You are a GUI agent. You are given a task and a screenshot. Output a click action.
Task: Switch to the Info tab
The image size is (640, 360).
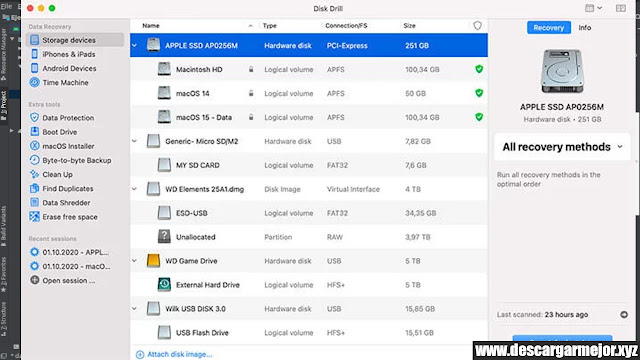point(584,28)
